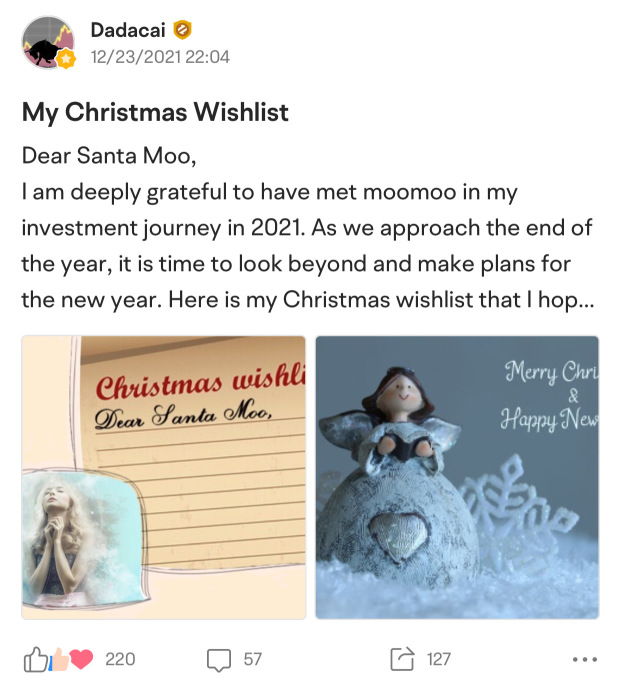Open Dadacai's profile avatar
Screen dimensions: 621x699
click(48, 43)
